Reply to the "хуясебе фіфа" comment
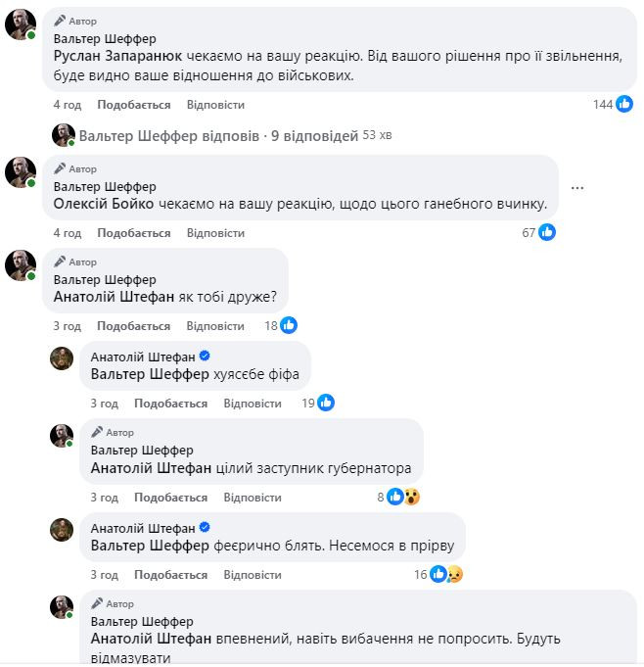 pyautogui.click(x=252, y=404)
